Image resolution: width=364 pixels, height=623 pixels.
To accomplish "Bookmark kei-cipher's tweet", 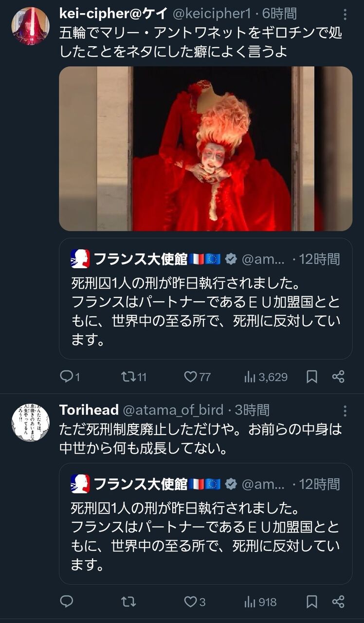I will 312,377.
